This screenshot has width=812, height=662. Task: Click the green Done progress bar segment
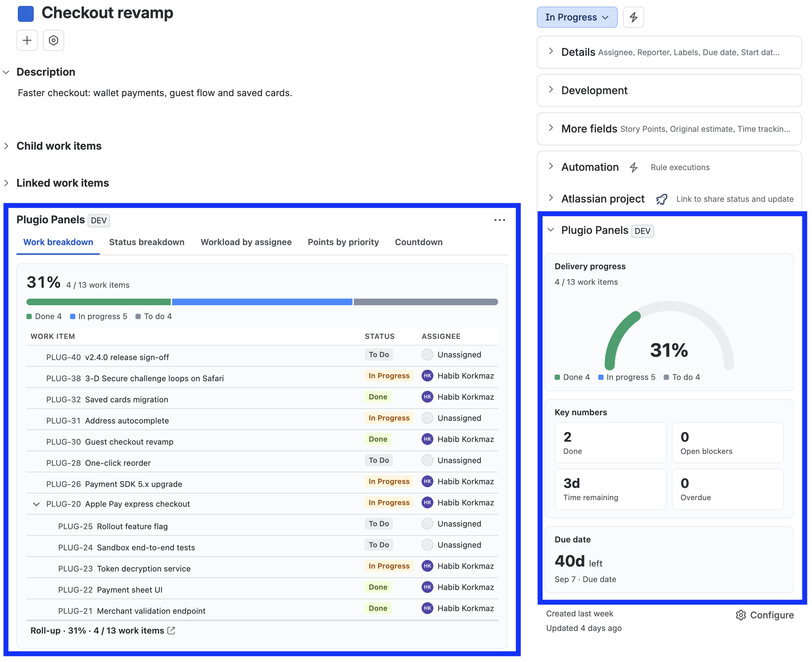point(98,302)
